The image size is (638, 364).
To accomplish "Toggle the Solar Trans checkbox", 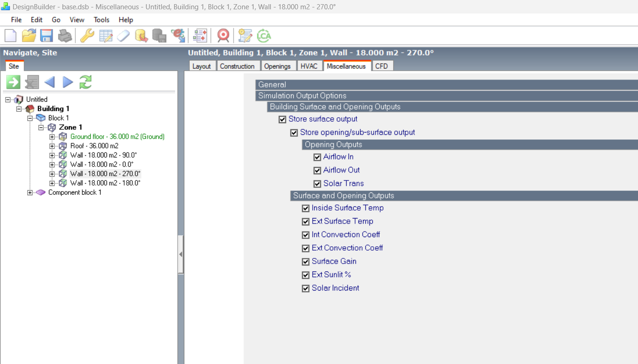I will point(317,184).
